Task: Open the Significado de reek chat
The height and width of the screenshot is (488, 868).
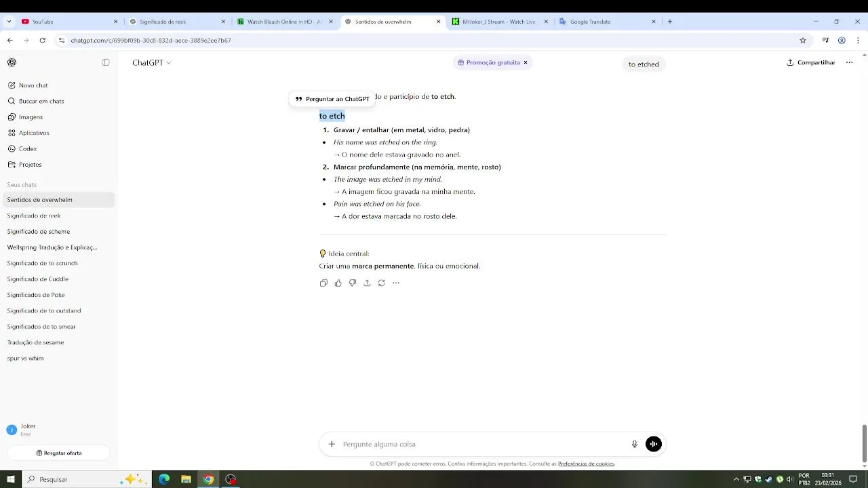Action: [x=59, y=216]
